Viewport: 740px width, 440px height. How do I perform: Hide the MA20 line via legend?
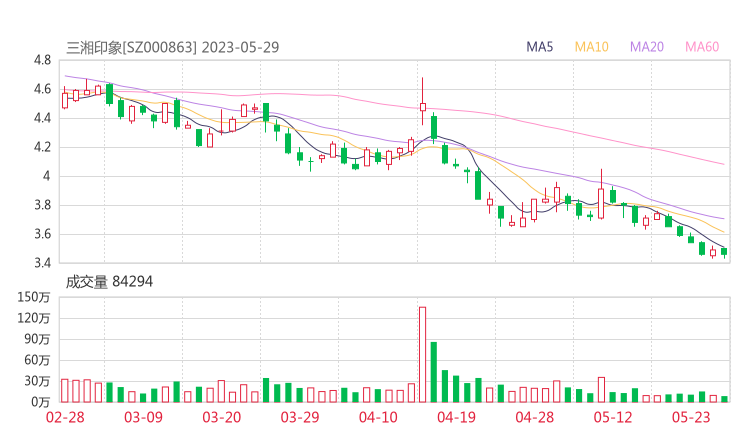click(x=647, y=46)
